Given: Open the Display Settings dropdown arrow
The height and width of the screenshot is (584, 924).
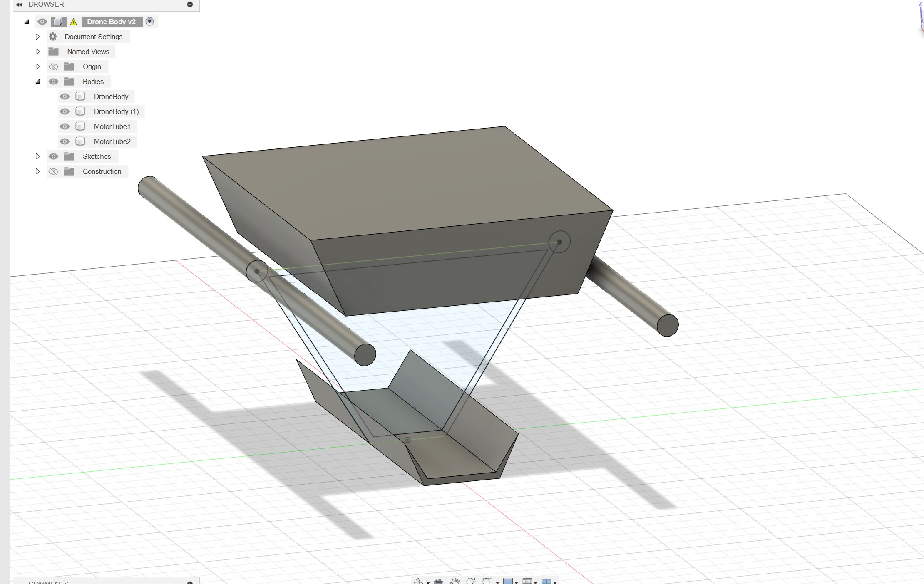Looking at the screenshot, I should coord(516,582).
